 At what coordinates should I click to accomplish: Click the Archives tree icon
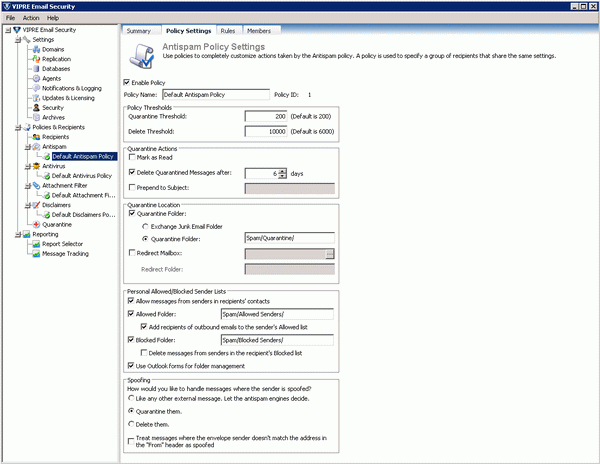tap(36, 117)
